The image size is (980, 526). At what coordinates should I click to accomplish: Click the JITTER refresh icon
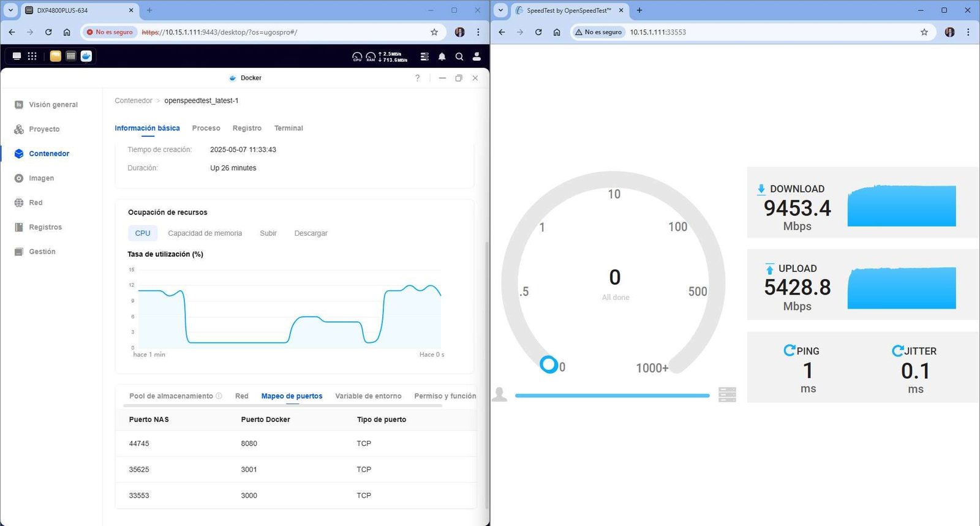click(897, 350)
